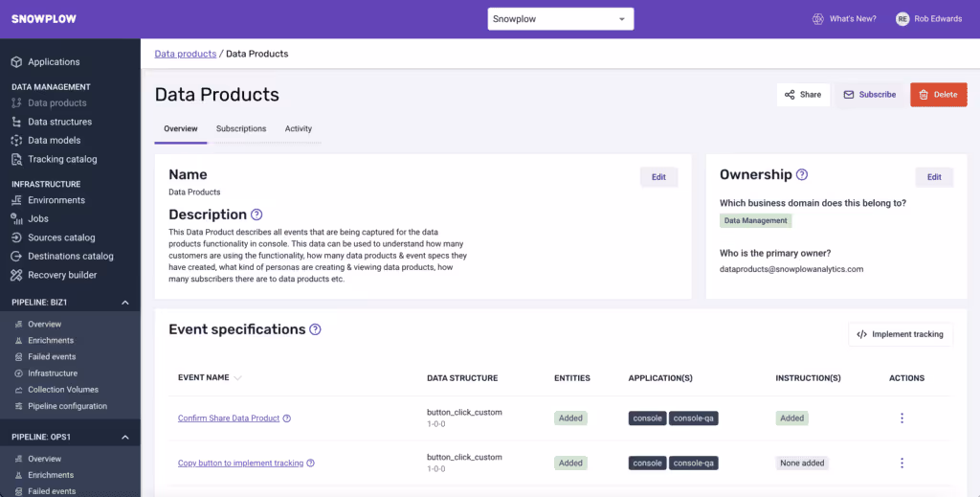
Task: Click None added badge in Copy button row
Action: (803, 463)
